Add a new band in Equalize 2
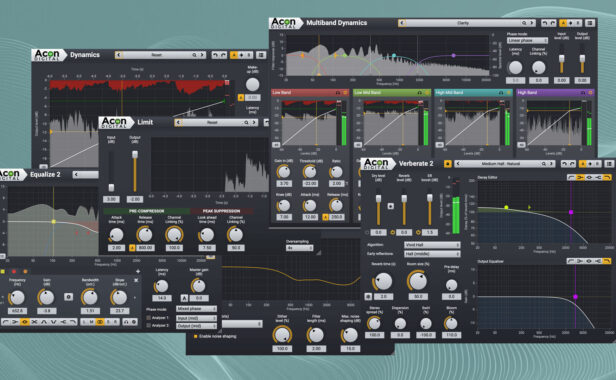Screen dimensions: 616x380 click(x=138, y=271)
